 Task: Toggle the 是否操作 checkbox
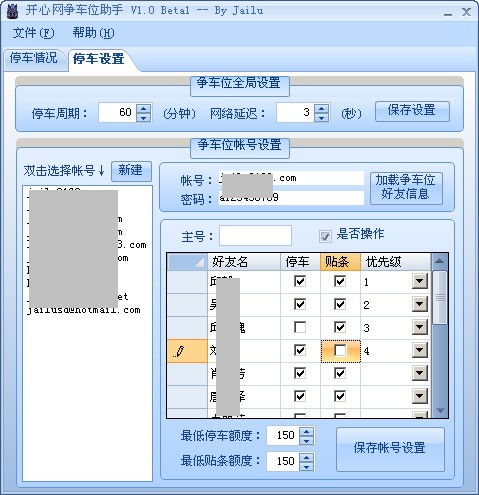[x=325, y=236]
